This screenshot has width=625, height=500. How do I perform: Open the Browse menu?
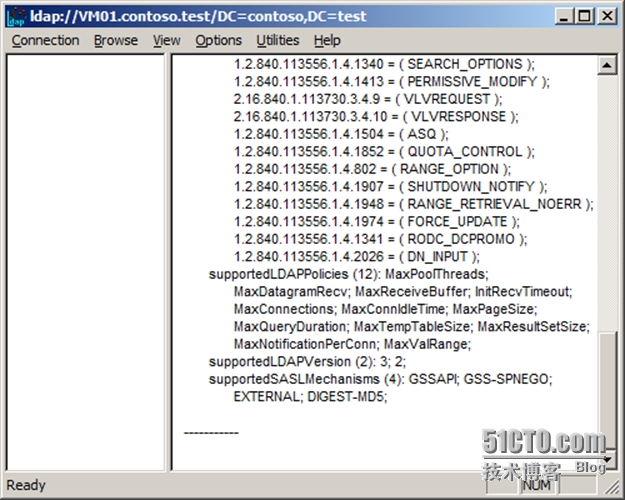click(x=116, y=40)
